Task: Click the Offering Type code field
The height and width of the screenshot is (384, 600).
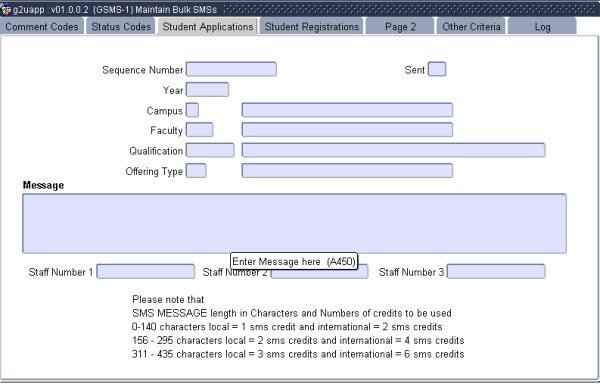Action: (x=196, y=171)
